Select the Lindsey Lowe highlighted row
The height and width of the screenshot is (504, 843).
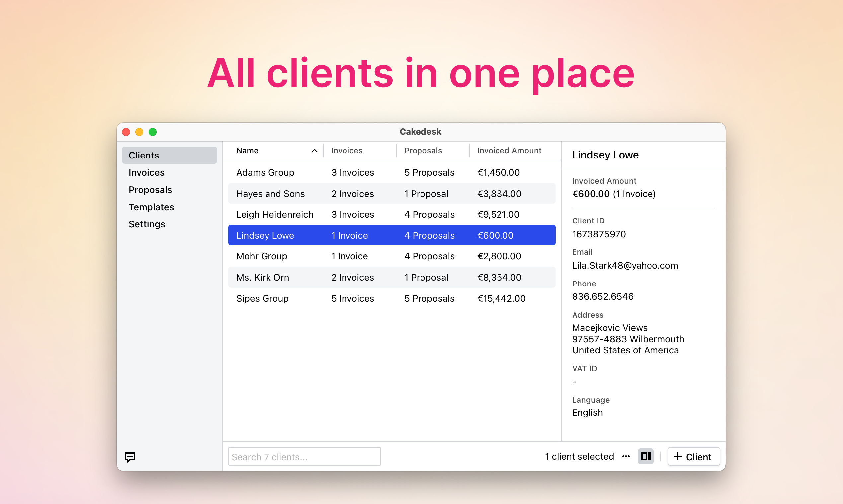[x=392, y=235]
